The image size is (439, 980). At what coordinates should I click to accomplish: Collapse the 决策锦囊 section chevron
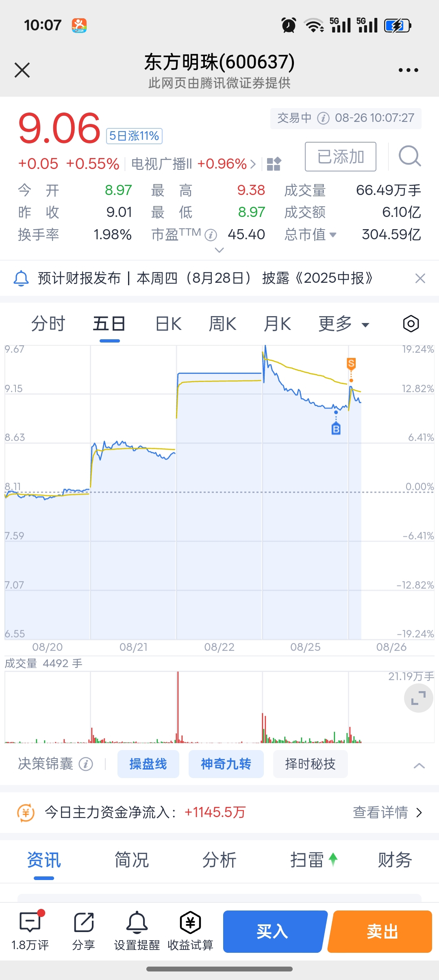tap(419, 765)
